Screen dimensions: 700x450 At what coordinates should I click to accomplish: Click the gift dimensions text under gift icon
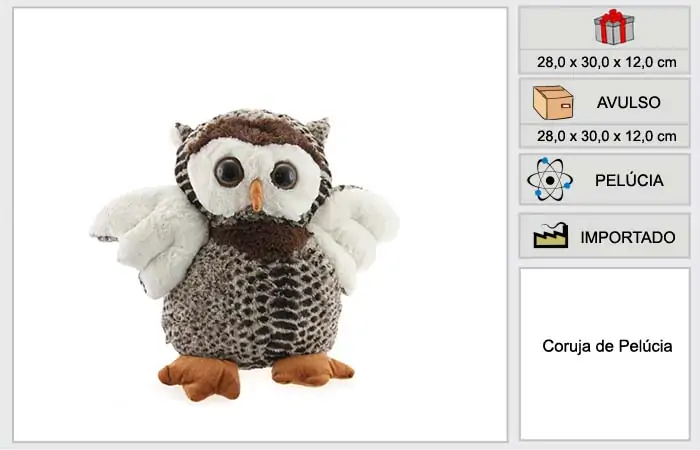coord(606,62)
